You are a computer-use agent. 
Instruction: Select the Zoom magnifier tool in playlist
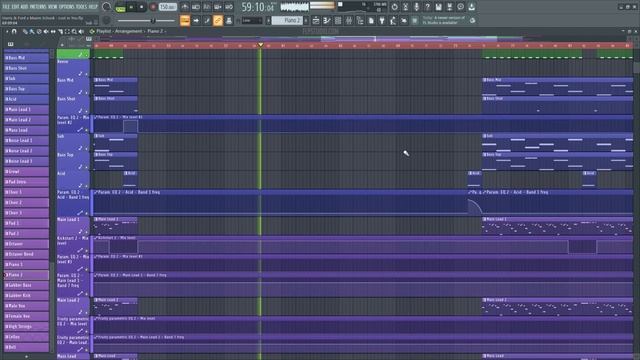pyautogui.click(x=74, y=31)
